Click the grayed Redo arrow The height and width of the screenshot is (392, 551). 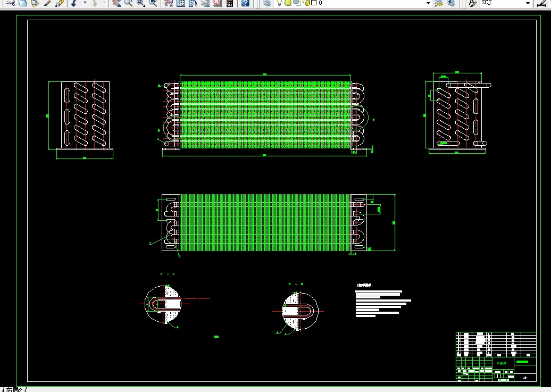94,3
